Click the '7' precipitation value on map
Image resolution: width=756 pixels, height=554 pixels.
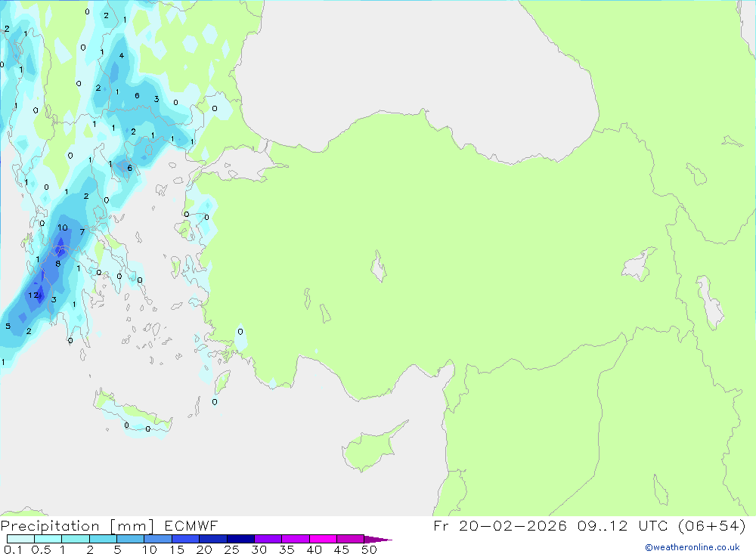click(82, 232)
